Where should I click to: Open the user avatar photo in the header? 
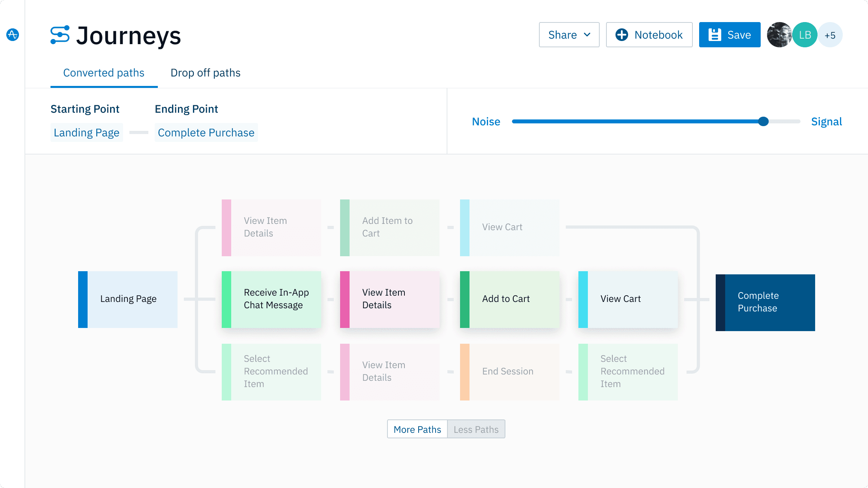pyautogui.click(x=779, y=35)
